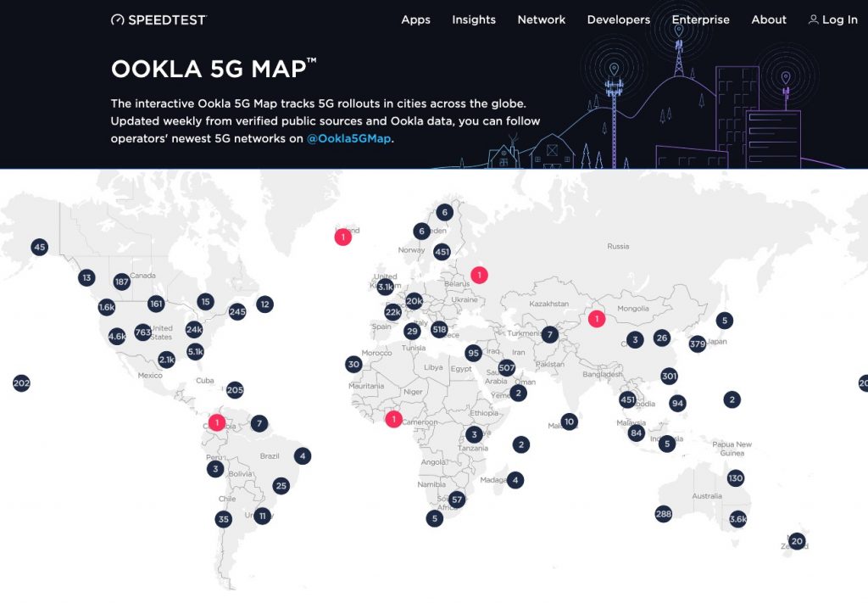Select the 5 marker on Indonesia
This screenshot has width=868, height=603.
pos(667,444)
